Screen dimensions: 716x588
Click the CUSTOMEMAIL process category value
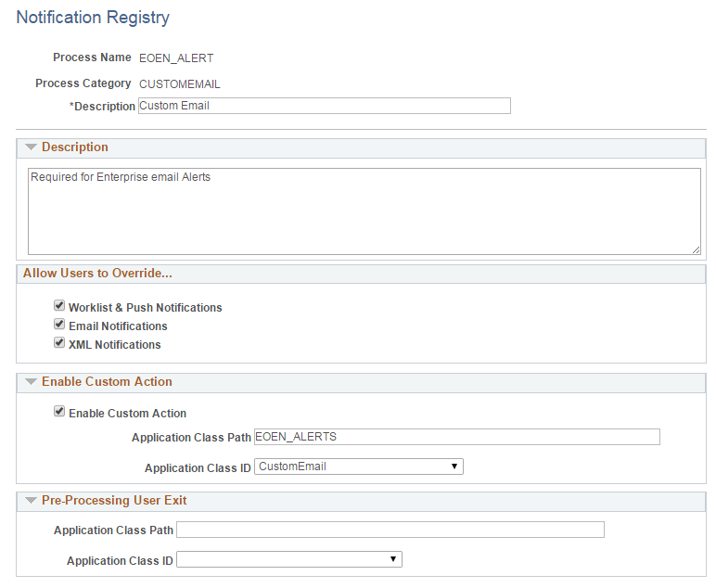(179, 84)
